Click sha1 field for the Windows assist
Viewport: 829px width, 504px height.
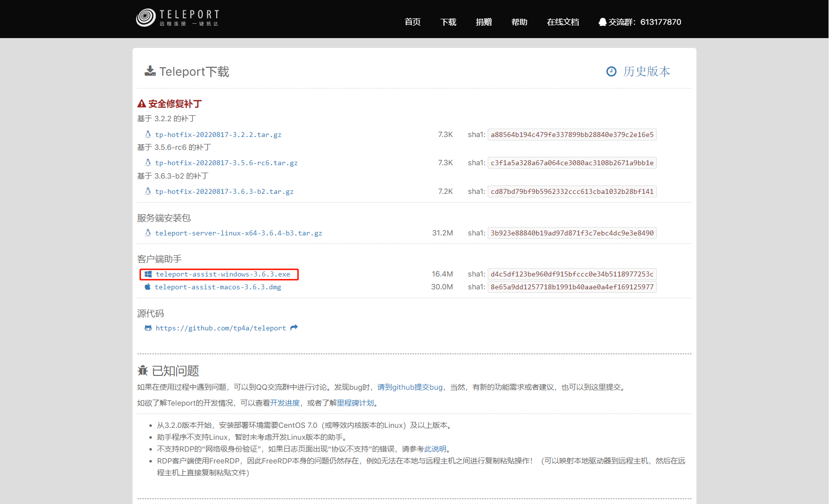572,274
